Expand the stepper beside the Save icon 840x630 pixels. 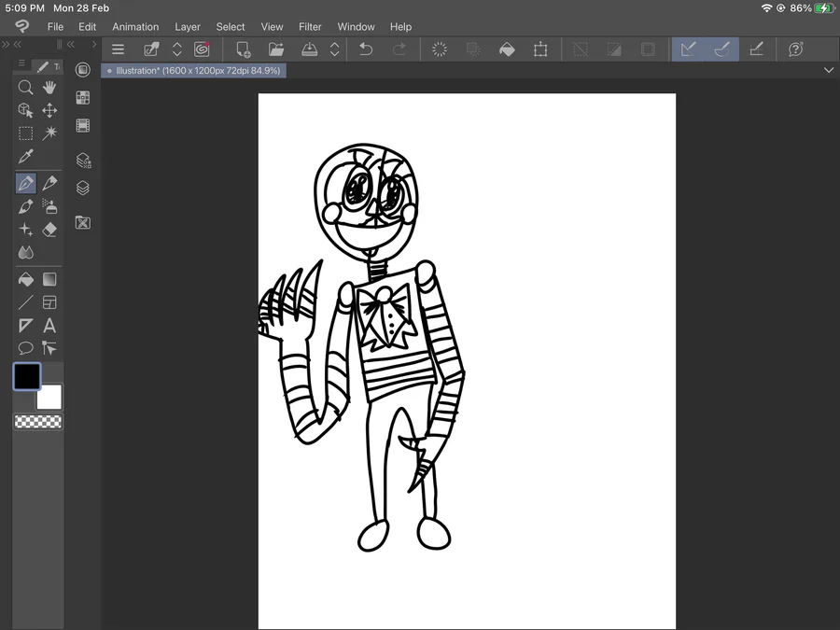(x=334, y=49)
